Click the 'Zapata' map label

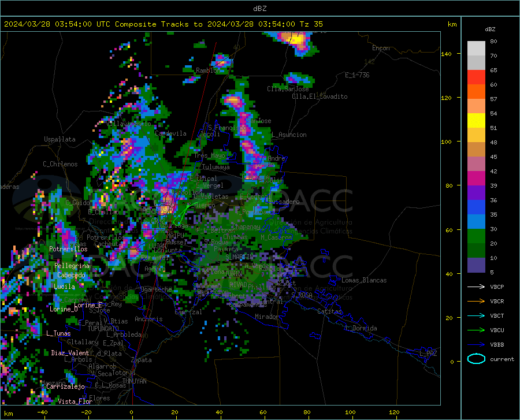pyautogui.click(x=142, y=360)
